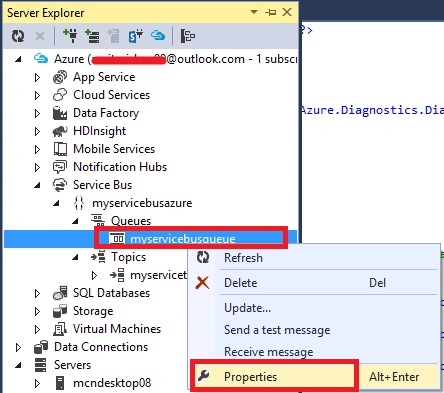Click the HDInsight elephant icon

60,131
